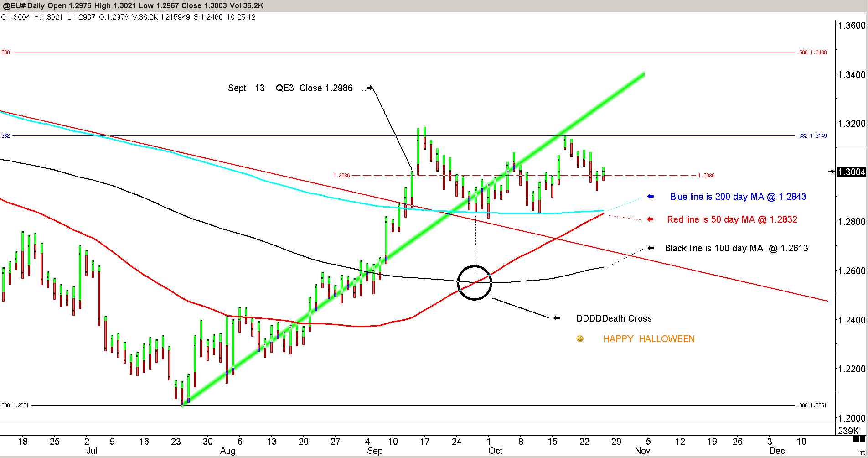Viewport: 868px width, 458px height.
Task: Click the 'HAPPY HALLOWEEN' text
Action: click(649, 339)
